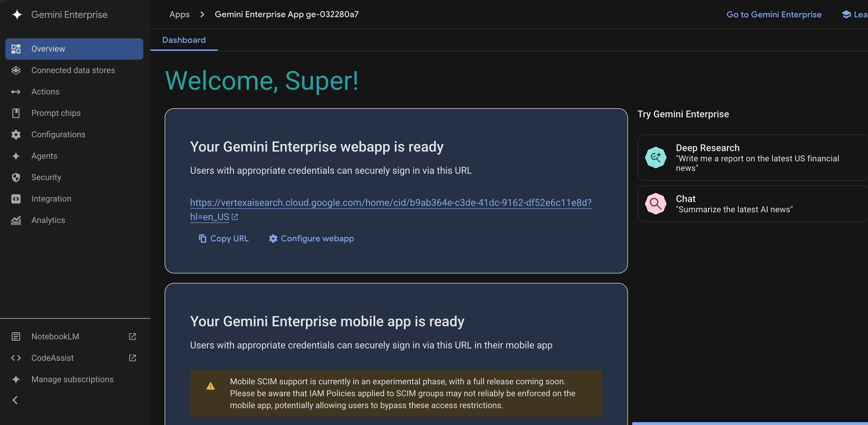Click "Your Gemini Enterprise mobile app is ready" heading
The width and height of the screenshot is (868, 425).
pos(327,321)
